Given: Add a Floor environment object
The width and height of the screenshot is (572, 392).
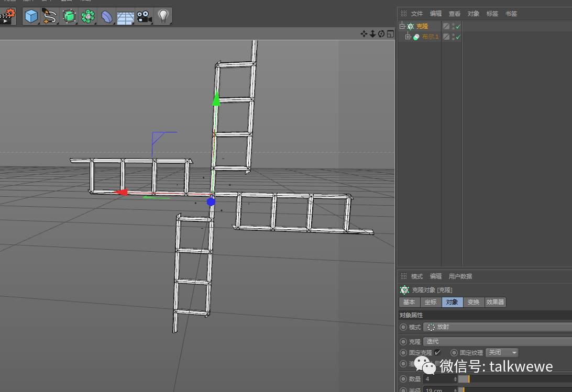Looking at the screenshot, I should (126, 17).
